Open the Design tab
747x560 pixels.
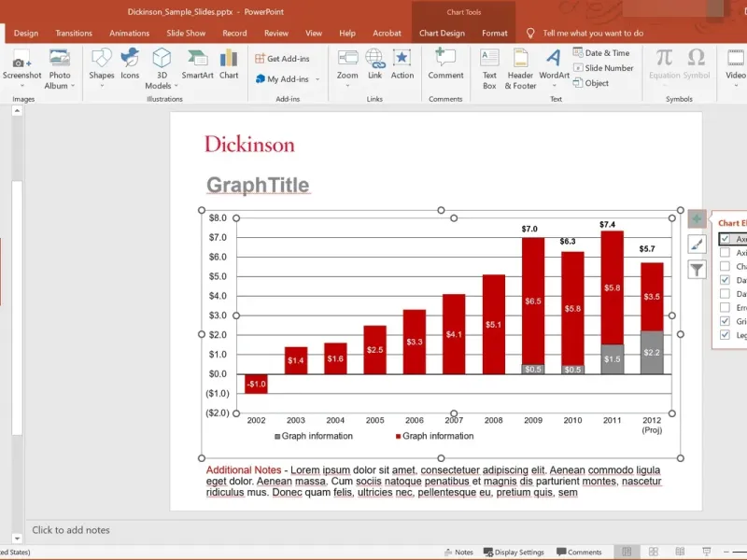tap(26, 34)
